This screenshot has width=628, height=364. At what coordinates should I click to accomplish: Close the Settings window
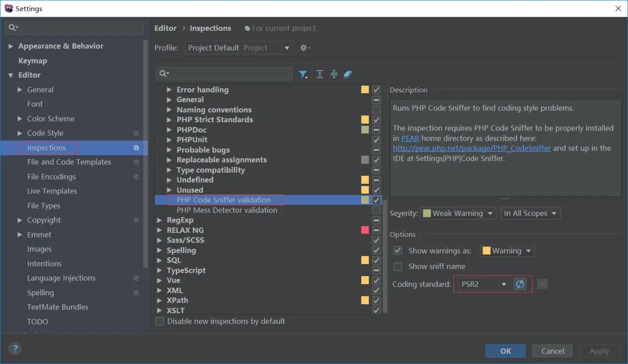point(618,9)
